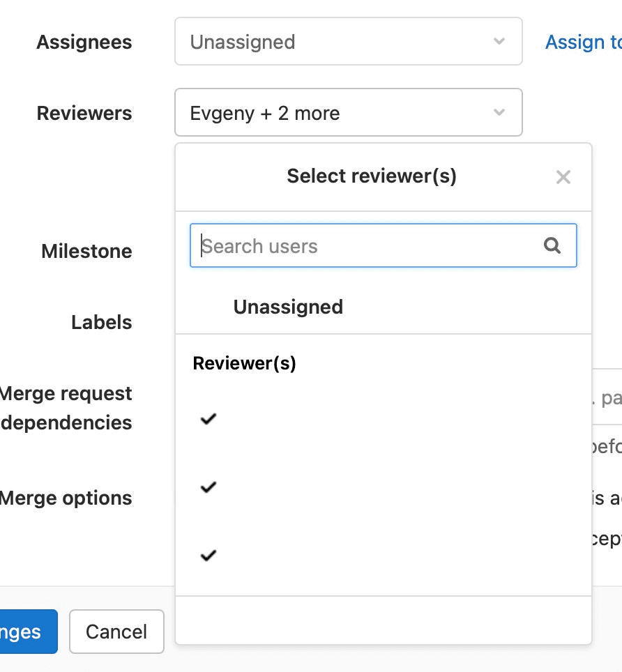
Task: Click the 'Select reviewer(s)' popup title
Action: [372, 176]
